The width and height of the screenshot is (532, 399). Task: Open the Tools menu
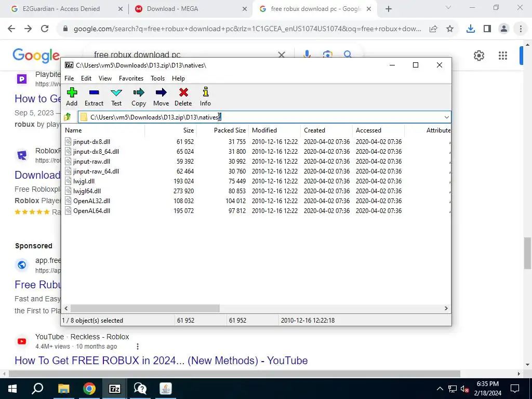click(158, 78)
